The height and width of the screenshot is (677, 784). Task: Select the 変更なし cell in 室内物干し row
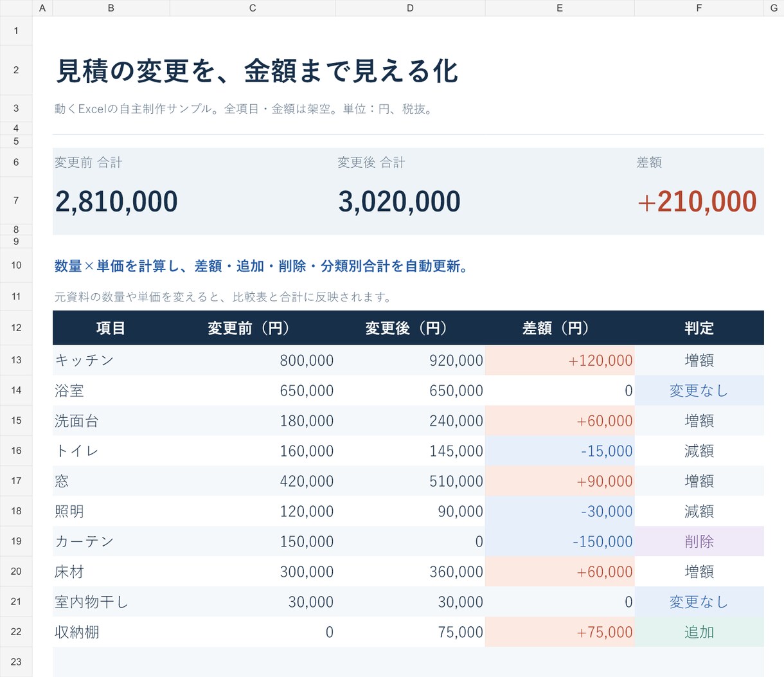pyautogui.click(x=699, y=602)
